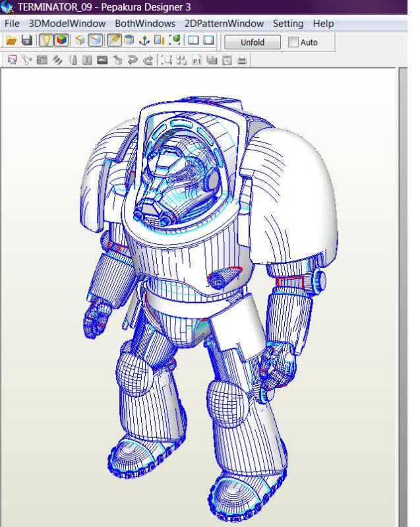Open the BothWindows menu

[145, 24]
